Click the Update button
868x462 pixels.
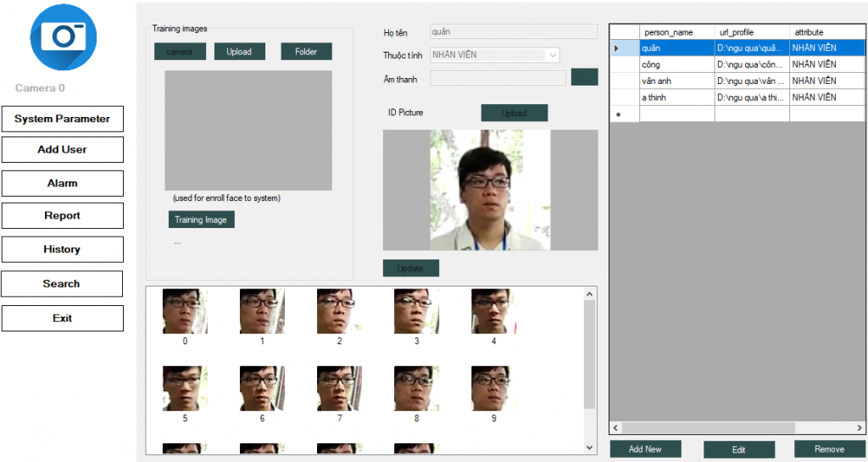(410, 268)
